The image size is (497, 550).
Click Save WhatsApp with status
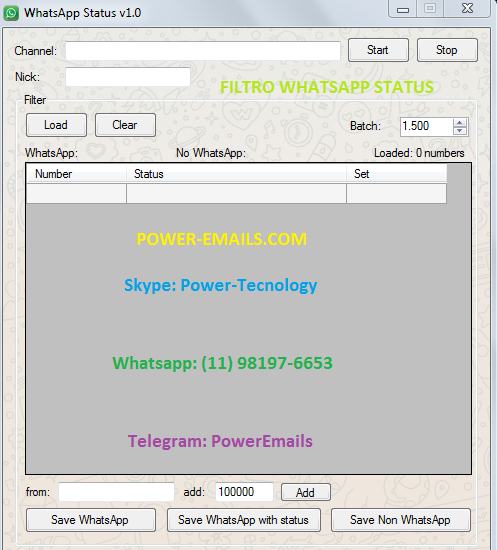(244, 520)
